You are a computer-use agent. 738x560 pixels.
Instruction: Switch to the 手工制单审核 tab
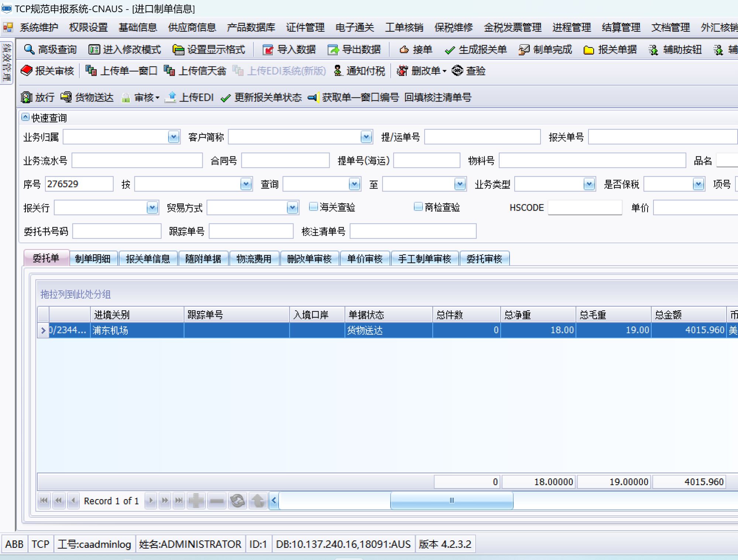click(x=425, y=259)
